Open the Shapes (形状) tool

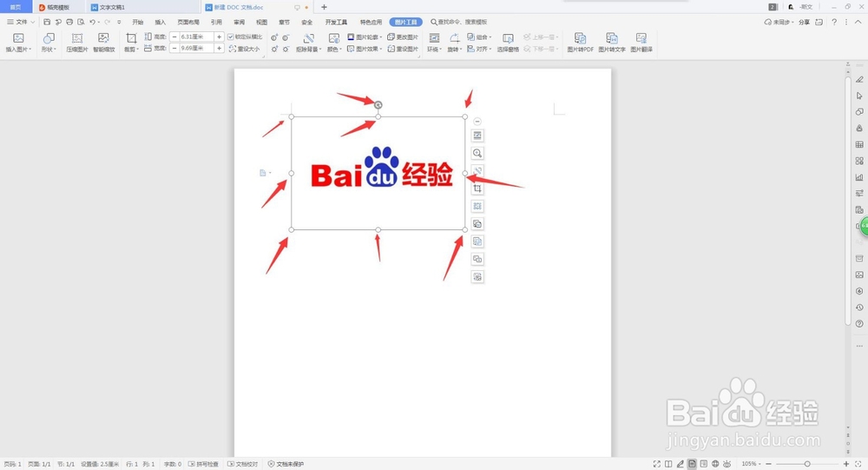click(x=49, y=38)
